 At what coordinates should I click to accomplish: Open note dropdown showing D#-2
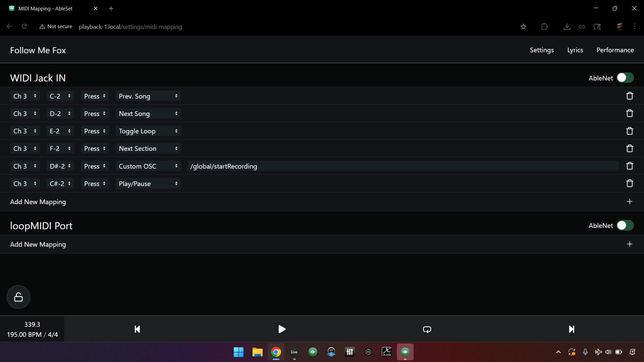pos(60,166)
